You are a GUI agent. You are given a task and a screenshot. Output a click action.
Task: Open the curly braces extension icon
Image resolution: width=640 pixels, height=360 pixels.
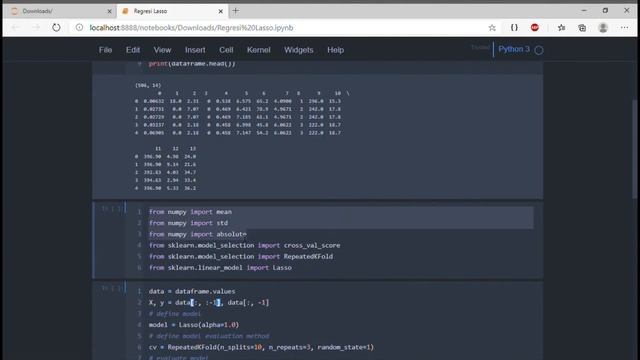514,27
